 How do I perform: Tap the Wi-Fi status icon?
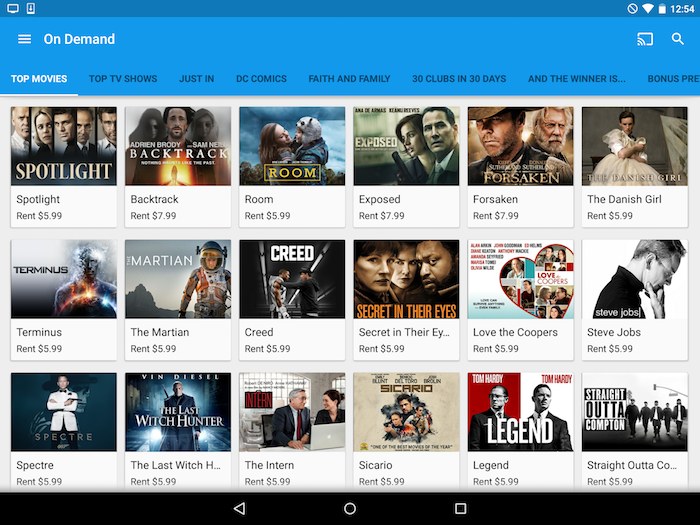[x=647, y=8]
